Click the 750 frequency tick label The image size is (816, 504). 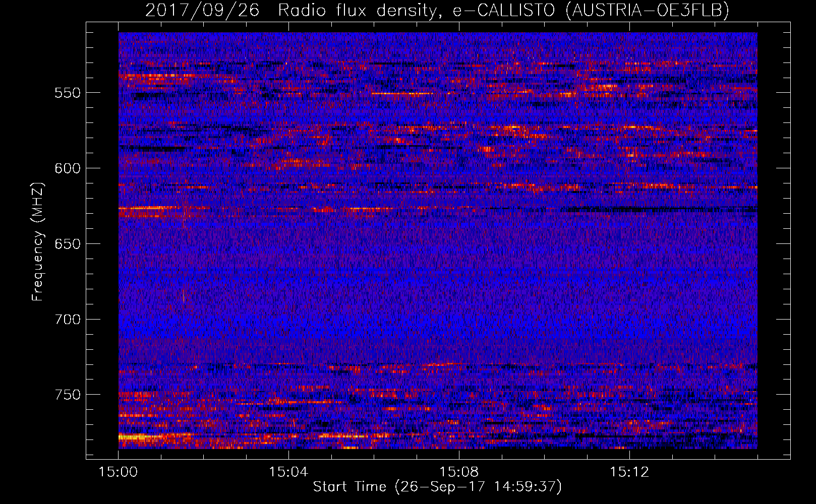click(x=68, y=395)
